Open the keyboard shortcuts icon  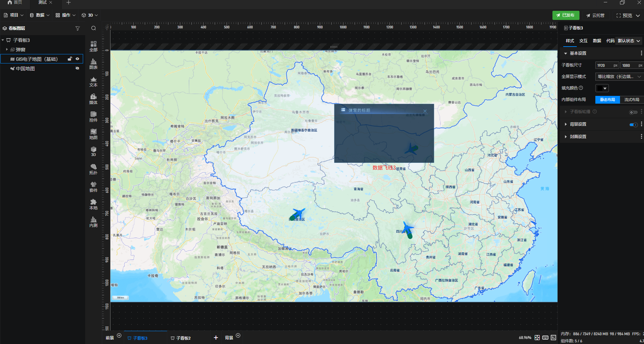(545, 338)
